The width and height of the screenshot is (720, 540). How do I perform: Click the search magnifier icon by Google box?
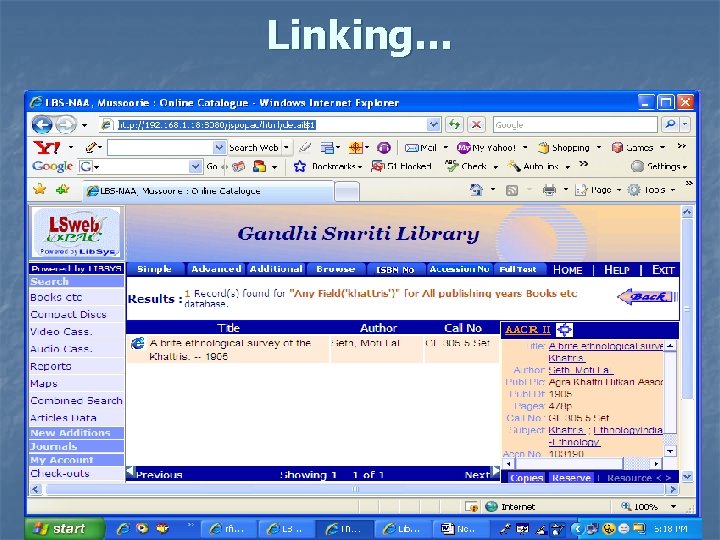[670, 124]
